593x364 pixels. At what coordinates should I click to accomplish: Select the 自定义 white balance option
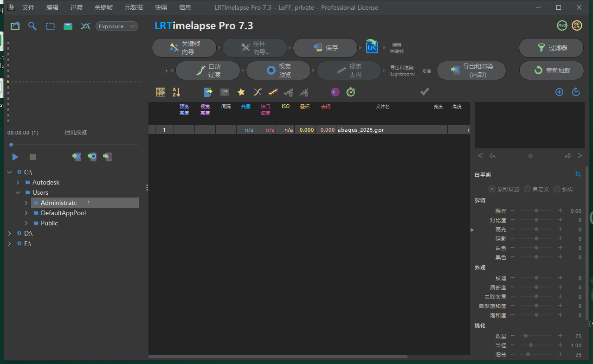(528, 189)
